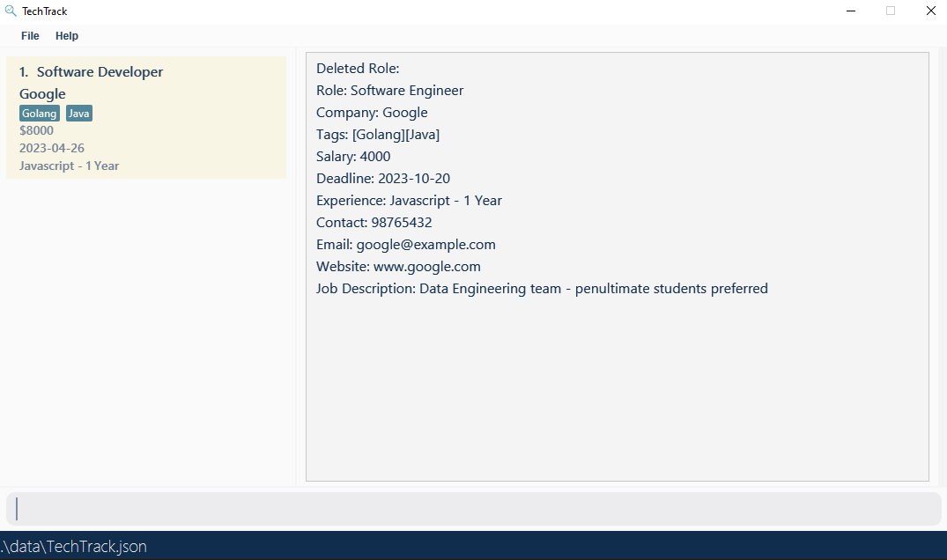Click 'Role: Software Engineer' line
The image size is (947, 560).
click(x=389, y=91)
